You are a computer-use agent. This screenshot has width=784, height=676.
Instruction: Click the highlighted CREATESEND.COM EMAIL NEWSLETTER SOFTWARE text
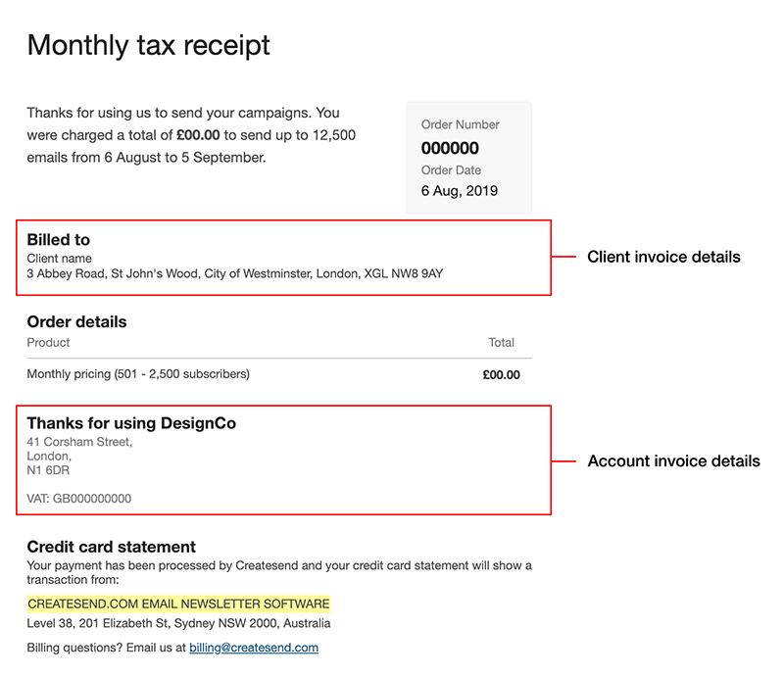[178, 604]
